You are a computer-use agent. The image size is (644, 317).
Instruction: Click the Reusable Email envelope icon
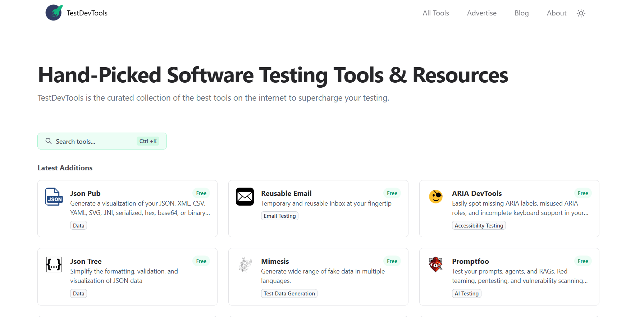tap(245, 197)
